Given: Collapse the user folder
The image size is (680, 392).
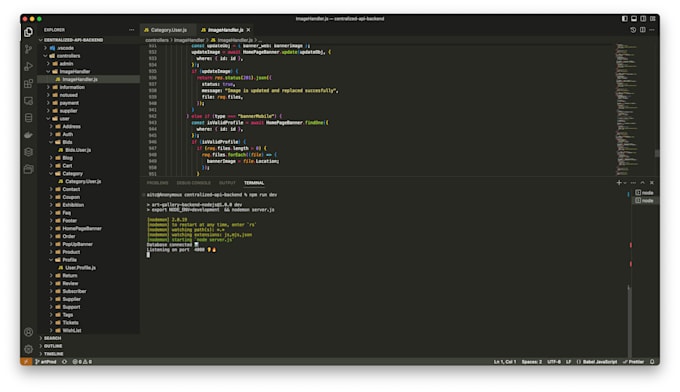Looking at the screenshot, I should point(88,119).
